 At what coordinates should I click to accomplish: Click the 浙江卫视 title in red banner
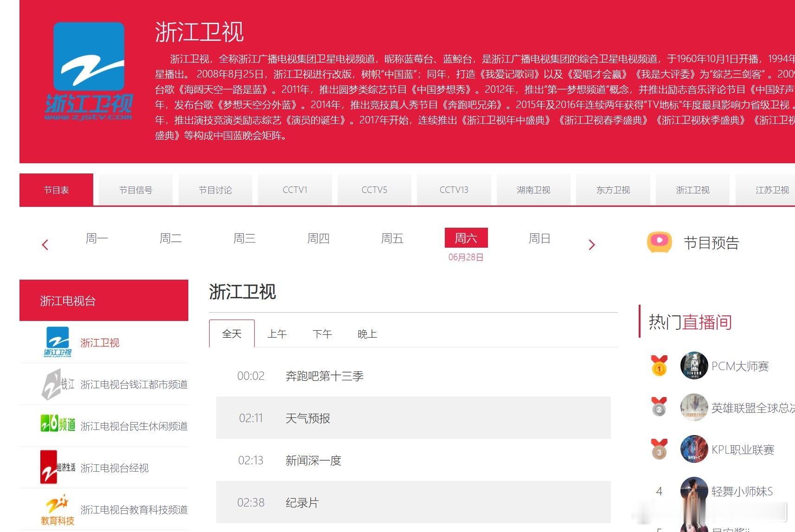[199, 32]
